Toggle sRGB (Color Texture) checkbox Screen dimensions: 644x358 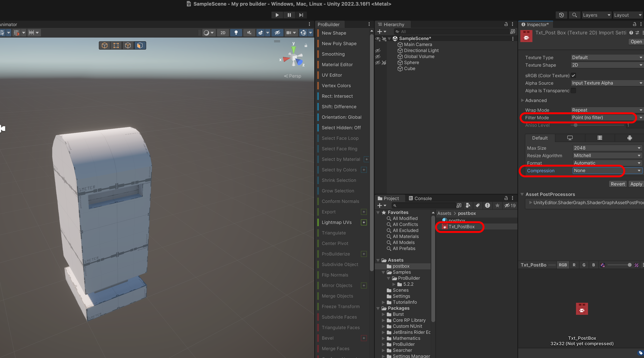pos(574,76)
